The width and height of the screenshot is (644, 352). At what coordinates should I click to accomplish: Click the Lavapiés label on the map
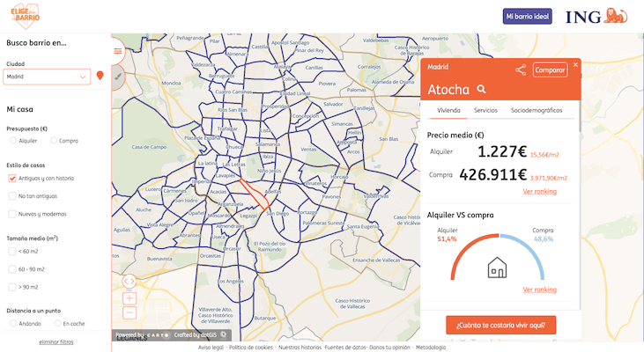pyautogui.click(x=226, y=176)
